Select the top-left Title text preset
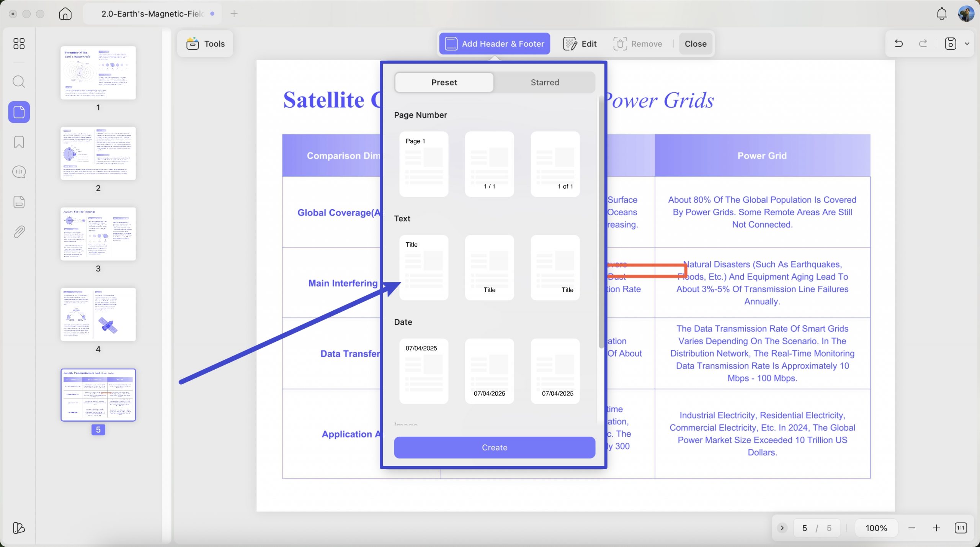This screenshot has width=980, height=547. point(424,268)
